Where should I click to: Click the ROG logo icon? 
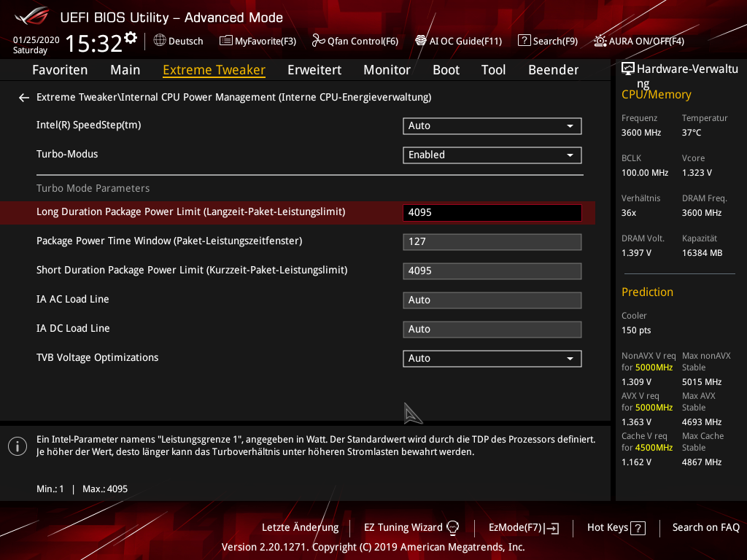[x=31, y=16]
